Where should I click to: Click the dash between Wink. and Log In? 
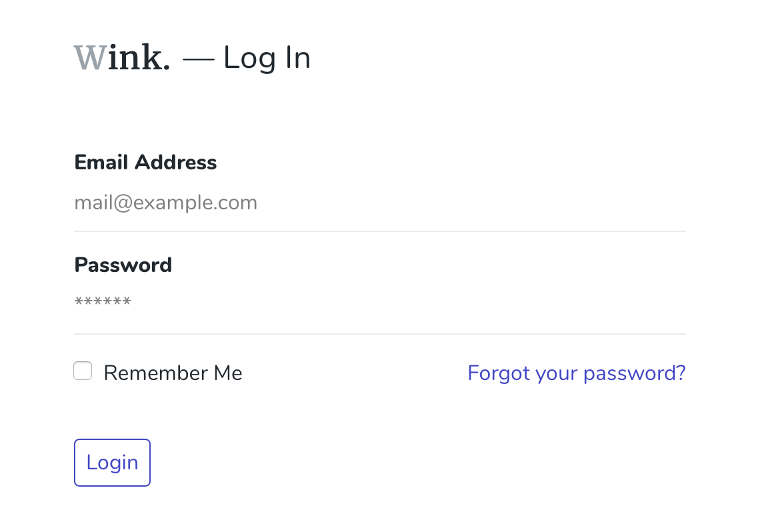198,59
